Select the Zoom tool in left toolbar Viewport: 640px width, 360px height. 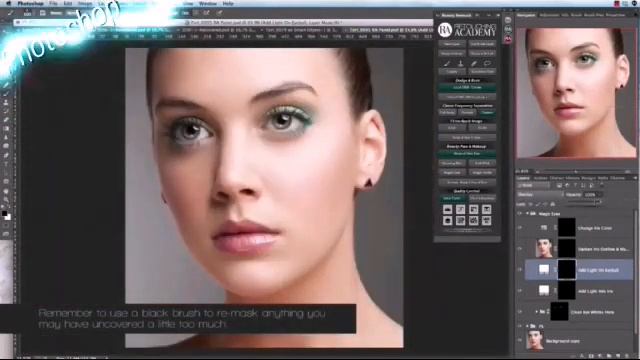click(x=6, y=199)
